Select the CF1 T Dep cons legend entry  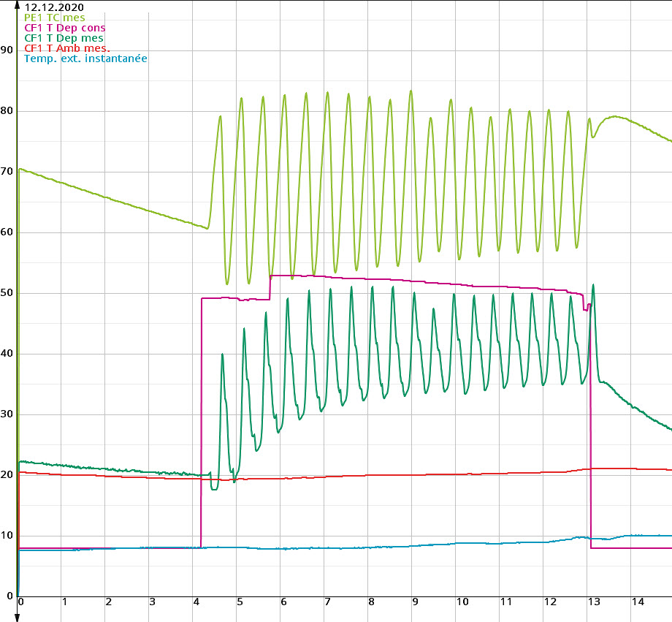pyautogui.click(x=65, y=28)
